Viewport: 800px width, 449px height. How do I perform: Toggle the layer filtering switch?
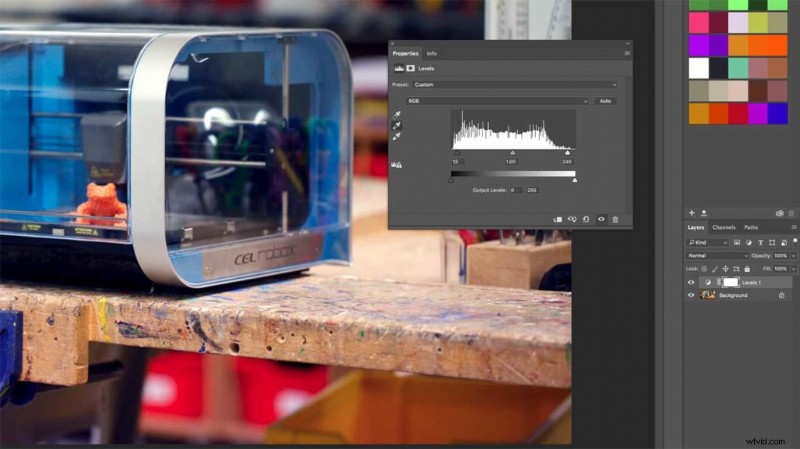coord(795,241)
